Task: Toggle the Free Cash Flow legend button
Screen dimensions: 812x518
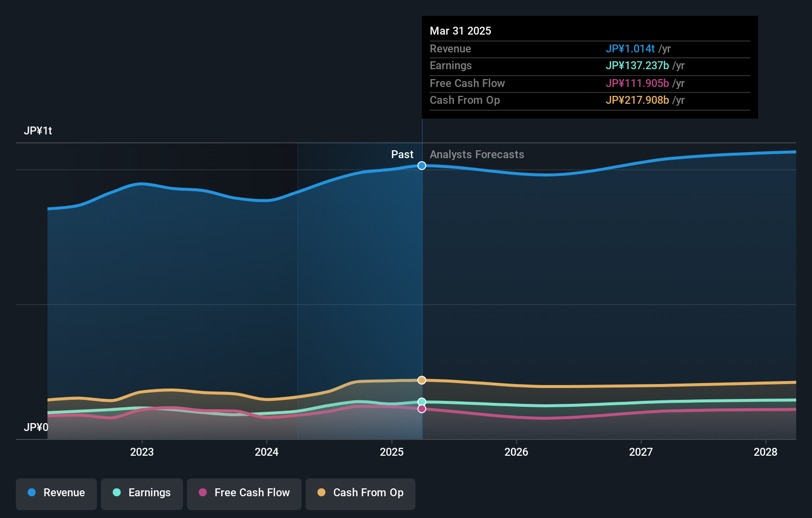Action: (244, 494)
